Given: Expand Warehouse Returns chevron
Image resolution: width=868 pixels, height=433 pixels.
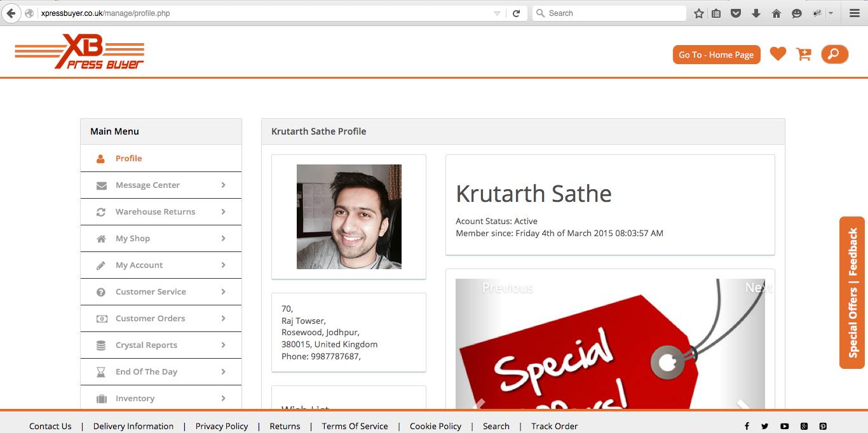Looking at the screenshot, I should click(x=223, y=211).
